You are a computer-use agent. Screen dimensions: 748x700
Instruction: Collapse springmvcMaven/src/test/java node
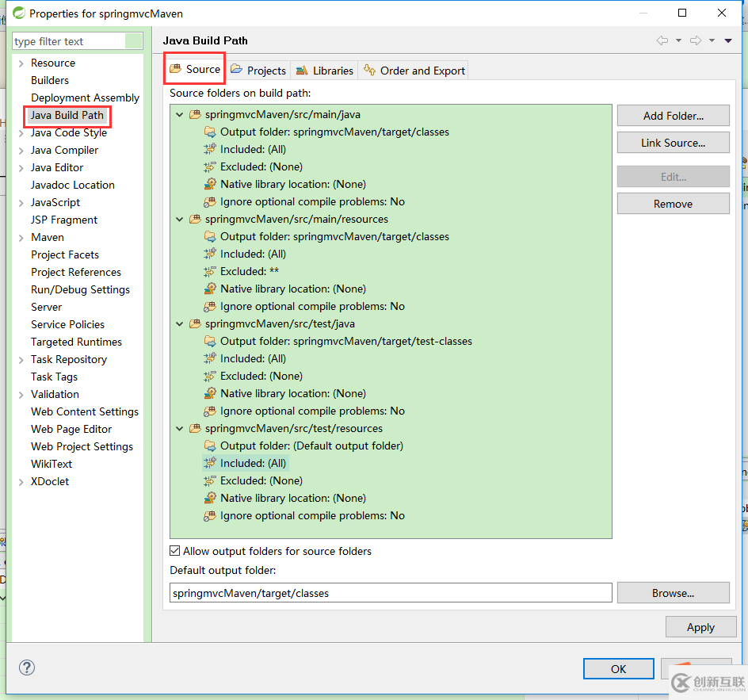point(179,323)
